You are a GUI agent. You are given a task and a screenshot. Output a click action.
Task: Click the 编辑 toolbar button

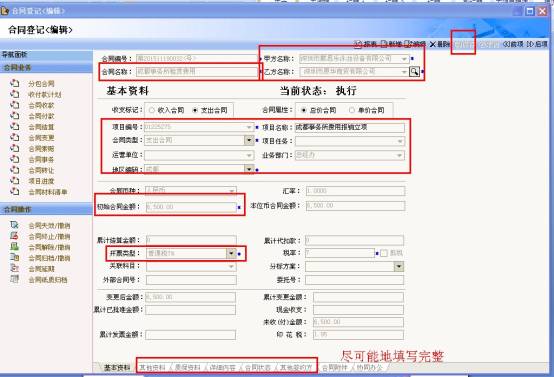pos(416,44)
